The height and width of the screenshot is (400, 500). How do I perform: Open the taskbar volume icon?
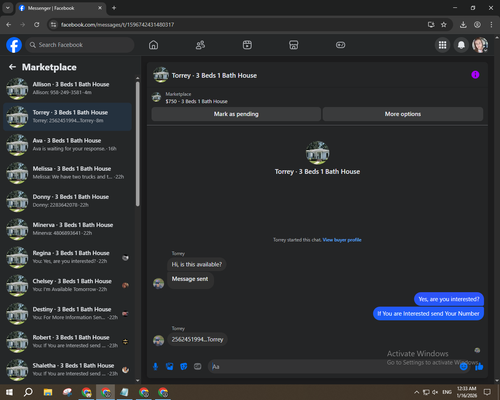point(435,392)
